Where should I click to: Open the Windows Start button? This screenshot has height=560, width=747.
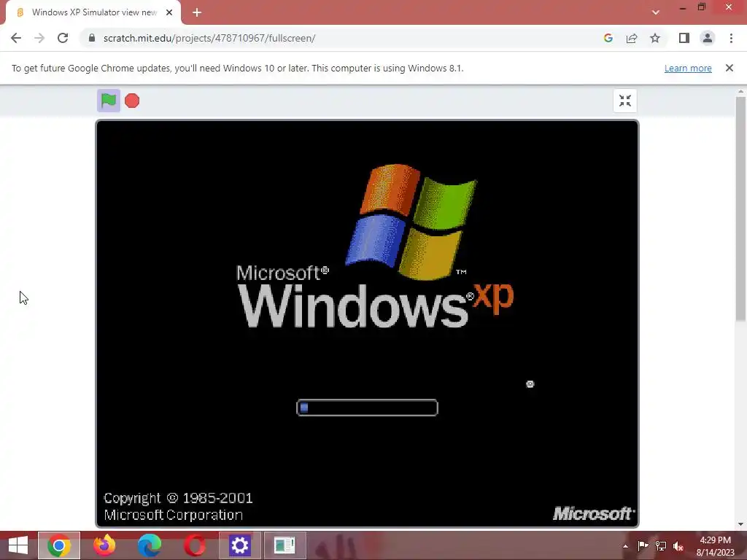point(18,545)
